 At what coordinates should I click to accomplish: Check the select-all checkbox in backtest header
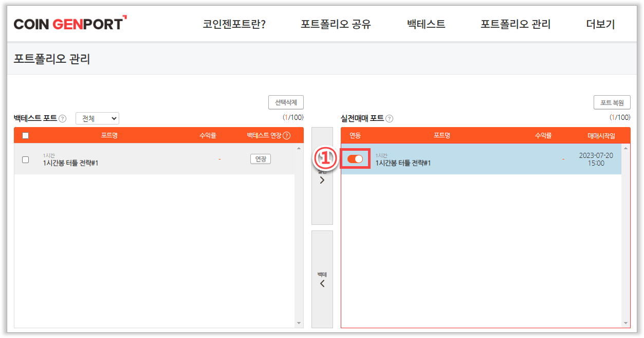(x=25, y=136)
